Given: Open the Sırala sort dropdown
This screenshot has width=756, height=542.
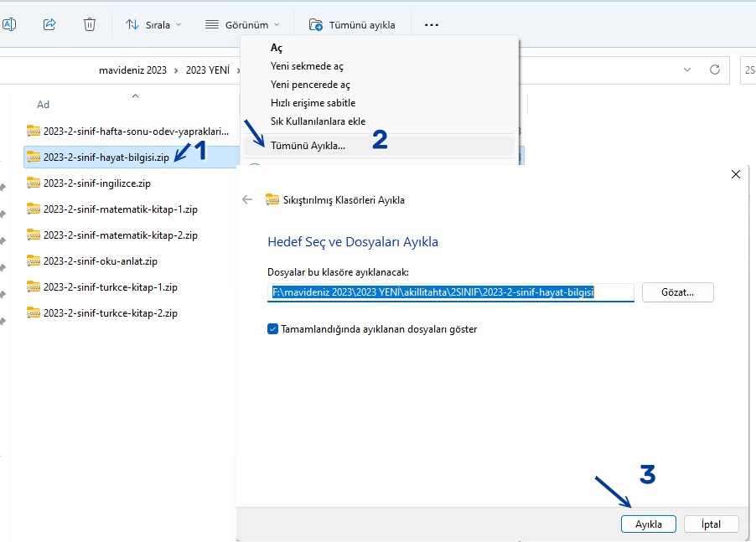Looking at the screenshot, I should coord(153,25).
